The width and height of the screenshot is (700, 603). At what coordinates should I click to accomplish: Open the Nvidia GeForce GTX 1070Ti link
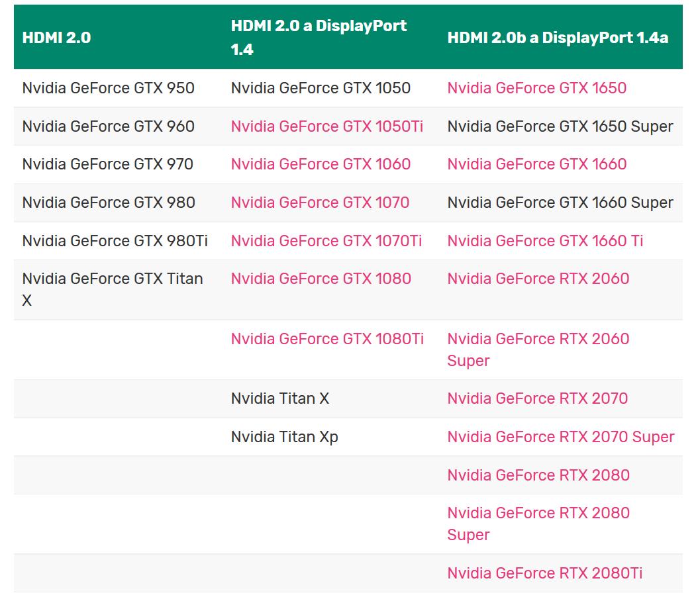pyautogui.click(x=326, y=241)
